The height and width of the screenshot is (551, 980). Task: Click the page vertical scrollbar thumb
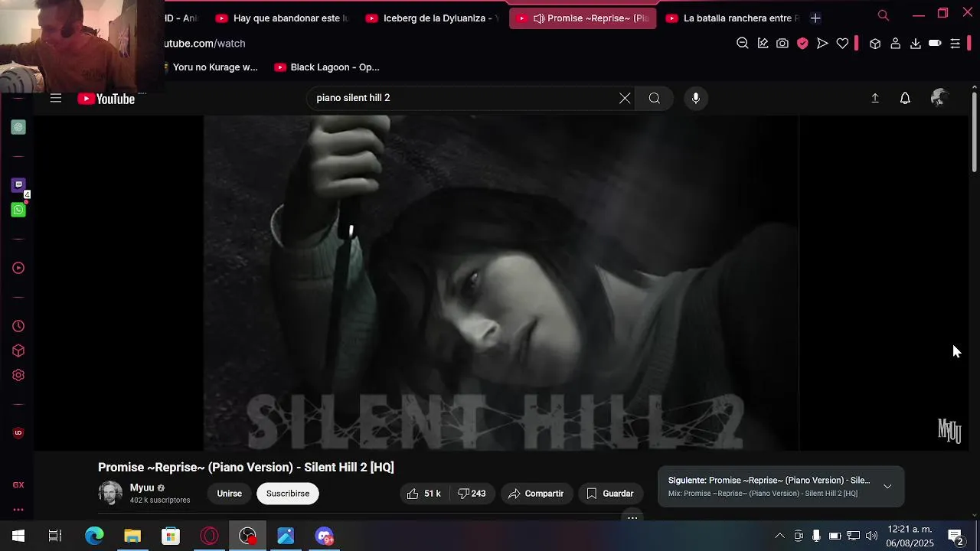[x=974, y=130]
